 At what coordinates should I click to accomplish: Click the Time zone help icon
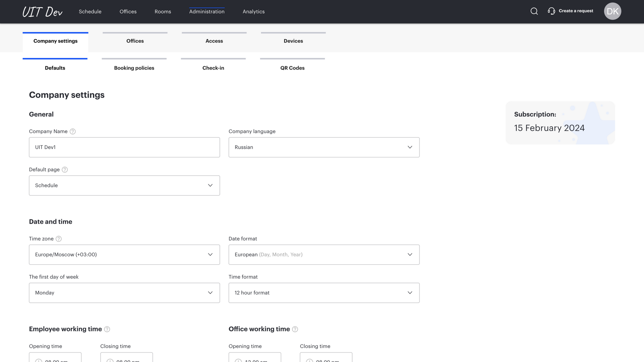point(58,239)
